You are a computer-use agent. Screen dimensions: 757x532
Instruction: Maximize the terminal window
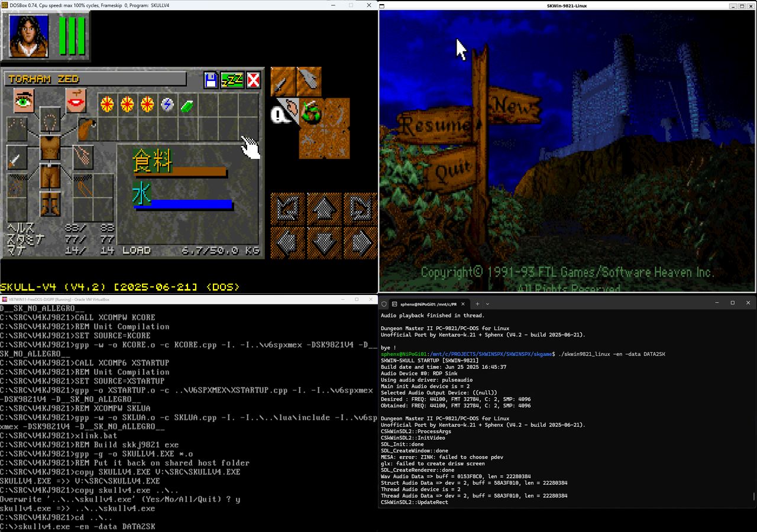(732, 303)
